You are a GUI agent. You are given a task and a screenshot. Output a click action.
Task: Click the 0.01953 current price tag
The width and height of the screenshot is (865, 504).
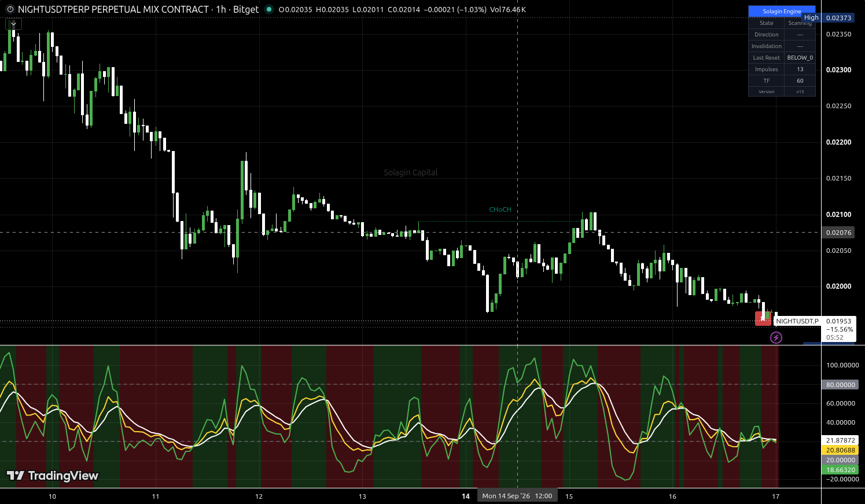click(x=838, y=321)
